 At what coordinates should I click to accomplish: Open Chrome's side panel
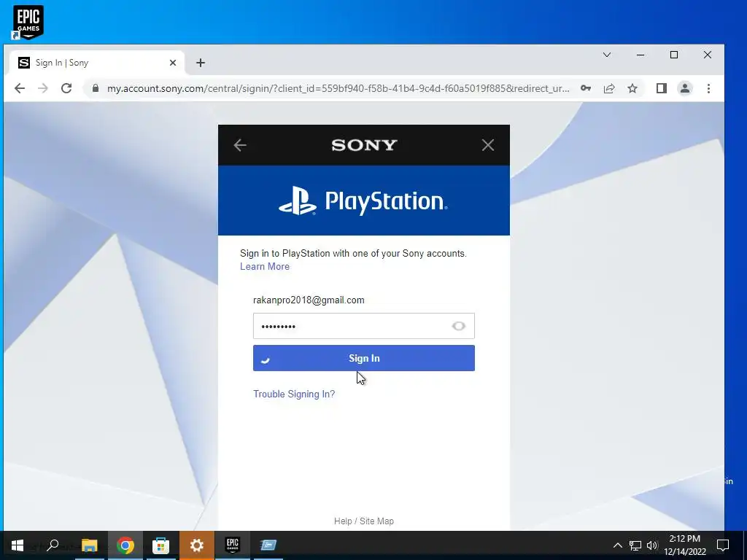pyautogui.click(x=661, y=88)
